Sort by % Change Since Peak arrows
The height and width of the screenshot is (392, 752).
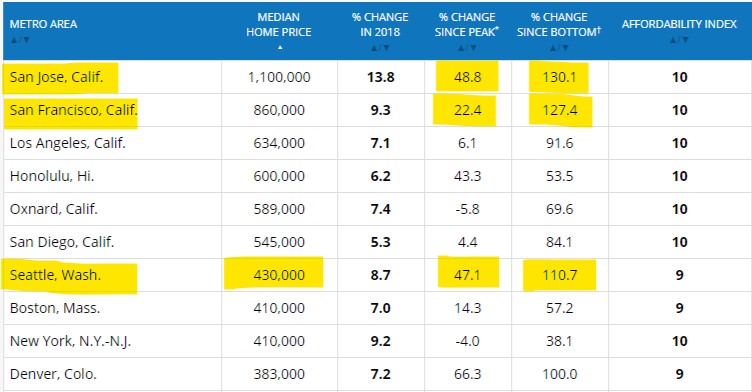click(x=466, y=48)
